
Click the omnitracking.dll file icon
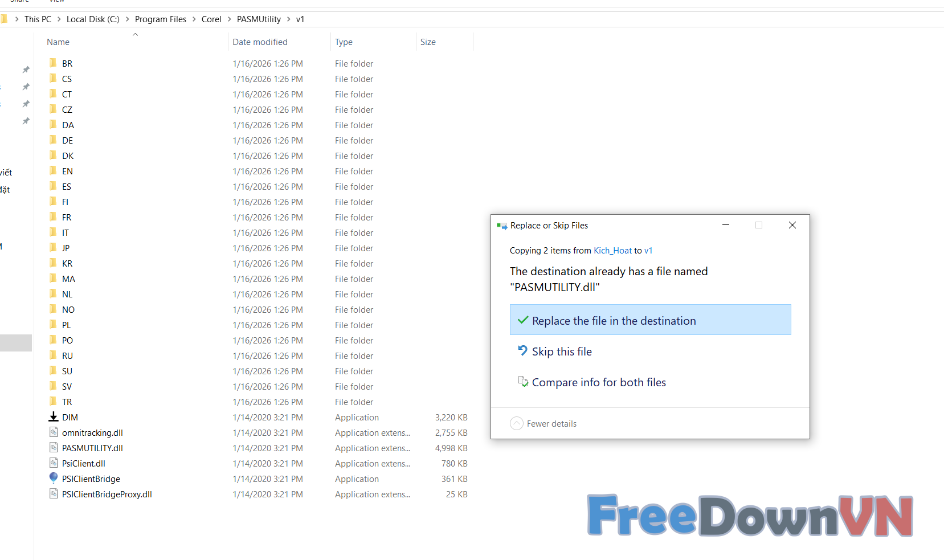point(54,432)
